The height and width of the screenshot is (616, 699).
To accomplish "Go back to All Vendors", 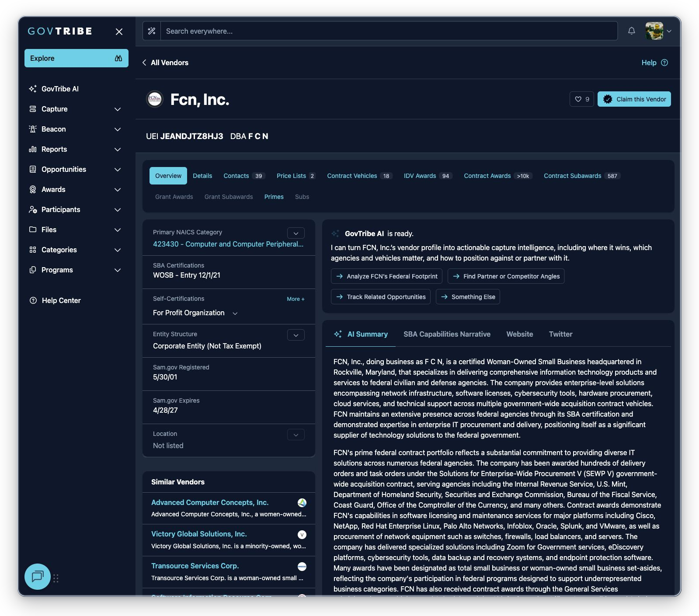I will coord(165,63).
